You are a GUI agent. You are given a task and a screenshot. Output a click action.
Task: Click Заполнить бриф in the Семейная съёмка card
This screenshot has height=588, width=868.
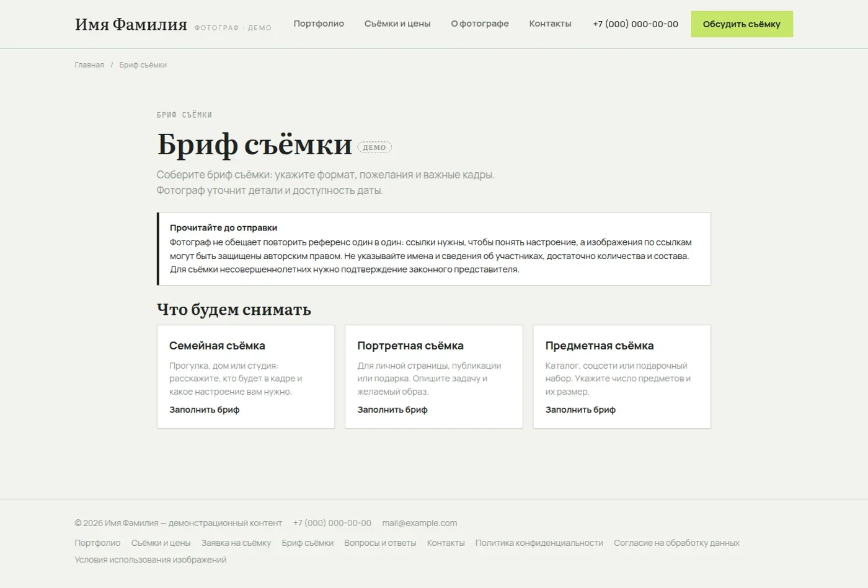tap(205, 410)
